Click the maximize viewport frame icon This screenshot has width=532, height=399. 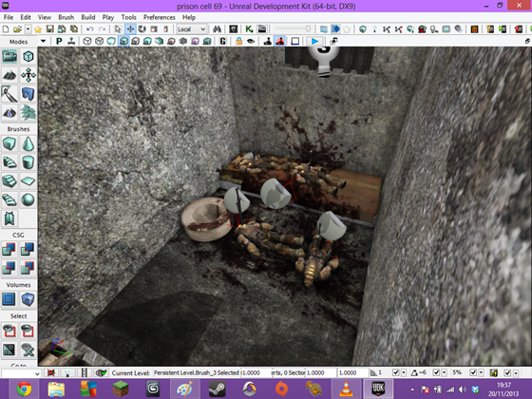pos(295,42)
